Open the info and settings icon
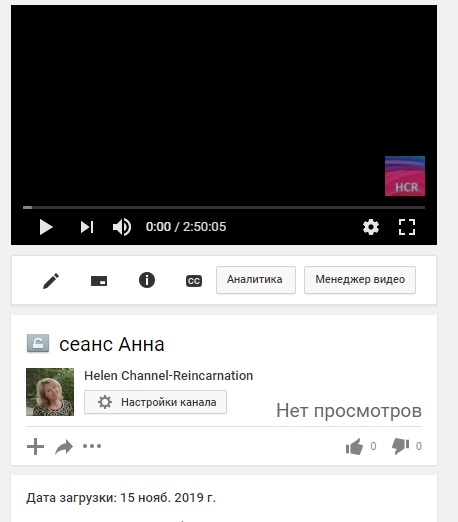Screen dimensions: 458x522 (147, 280)
